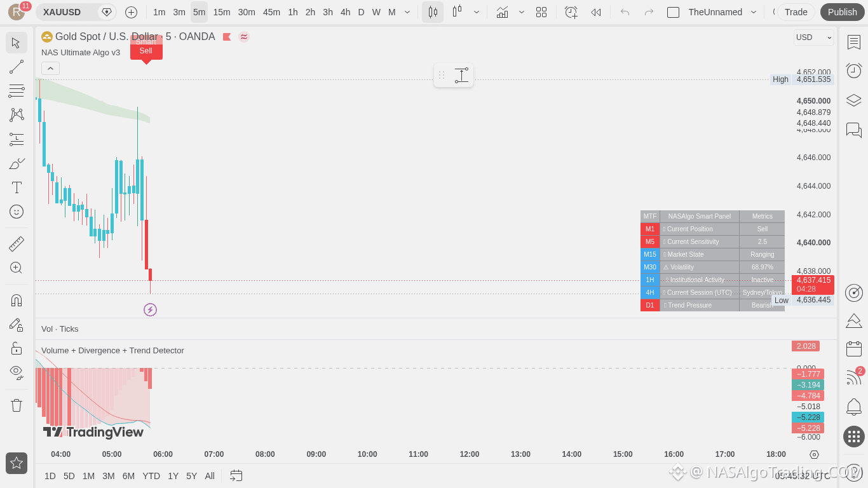Viewport: 868px width, 488px height.
Task: Click the Publish button
Action: click(843, 12)
